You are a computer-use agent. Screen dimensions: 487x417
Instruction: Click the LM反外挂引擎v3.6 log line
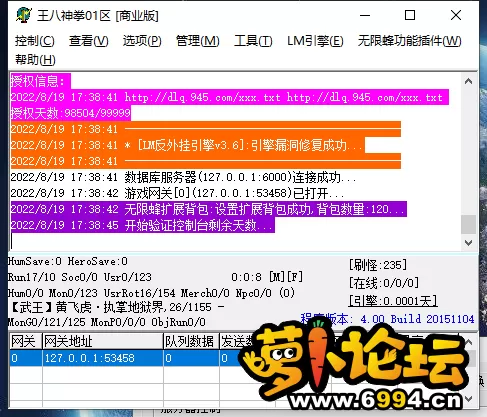tap(188, 145)
